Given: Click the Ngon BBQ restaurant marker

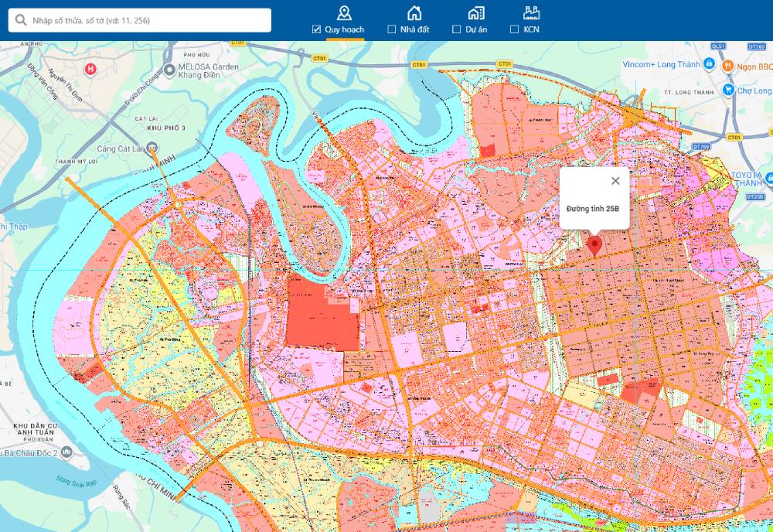Looking at the screenshot, I should pyautogui.click(x=727, y=66).
